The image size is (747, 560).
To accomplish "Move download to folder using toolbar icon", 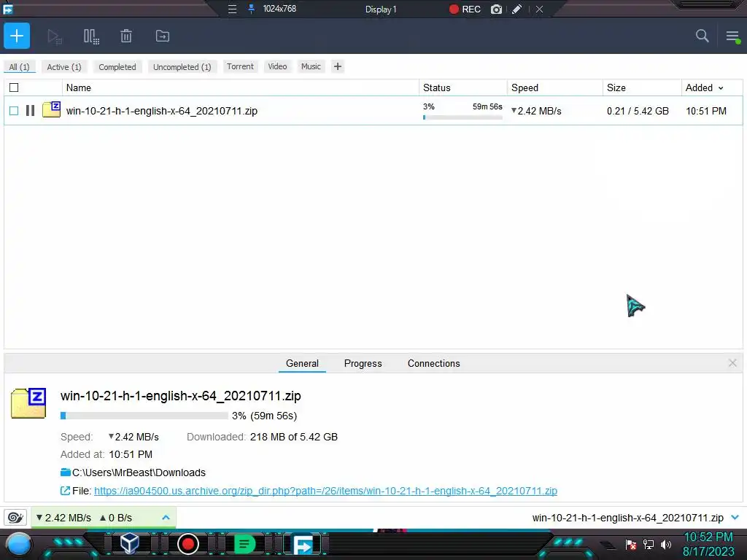I will [x=163, y=36].
